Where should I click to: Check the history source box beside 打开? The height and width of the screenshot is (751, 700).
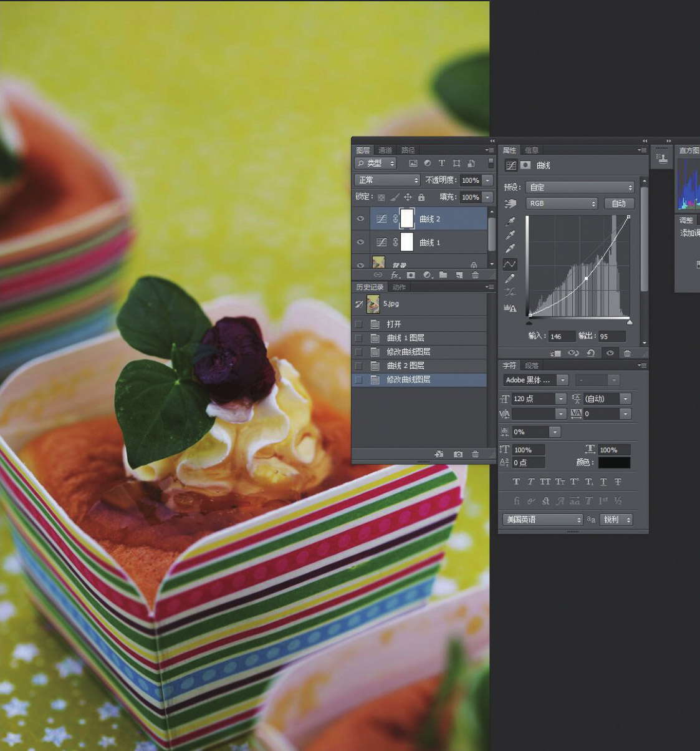[x=358, y=324]
